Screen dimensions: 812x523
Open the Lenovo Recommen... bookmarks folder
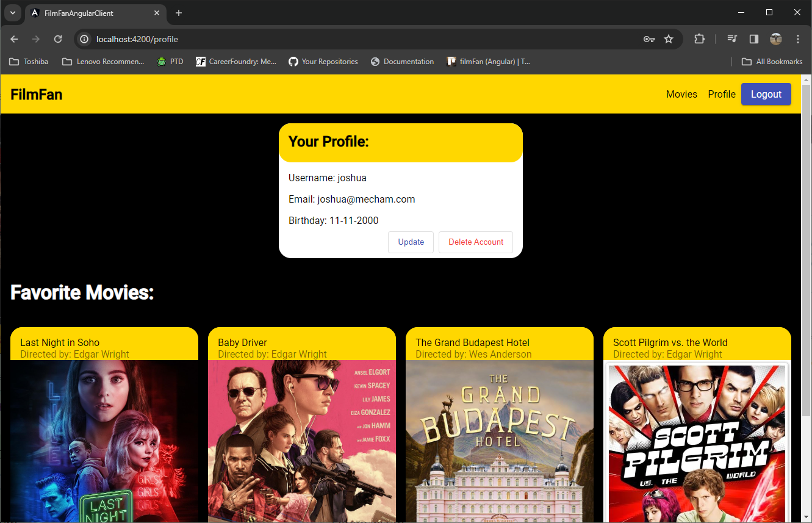(x=103, y=62)
